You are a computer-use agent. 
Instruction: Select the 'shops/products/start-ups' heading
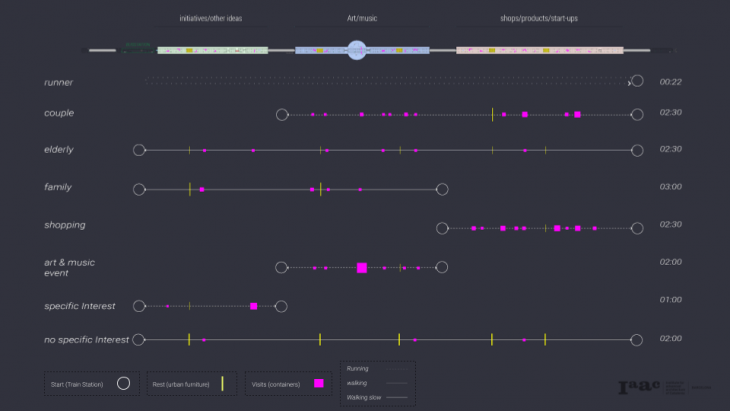pyautogui.click(x=538, y=18)
